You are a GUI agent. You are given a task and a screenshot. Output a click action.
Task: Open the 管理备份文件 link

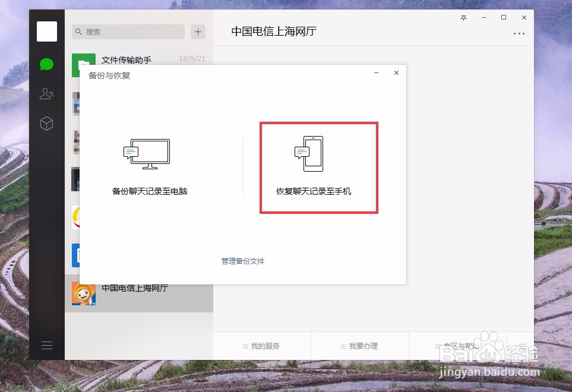[242, 261]
